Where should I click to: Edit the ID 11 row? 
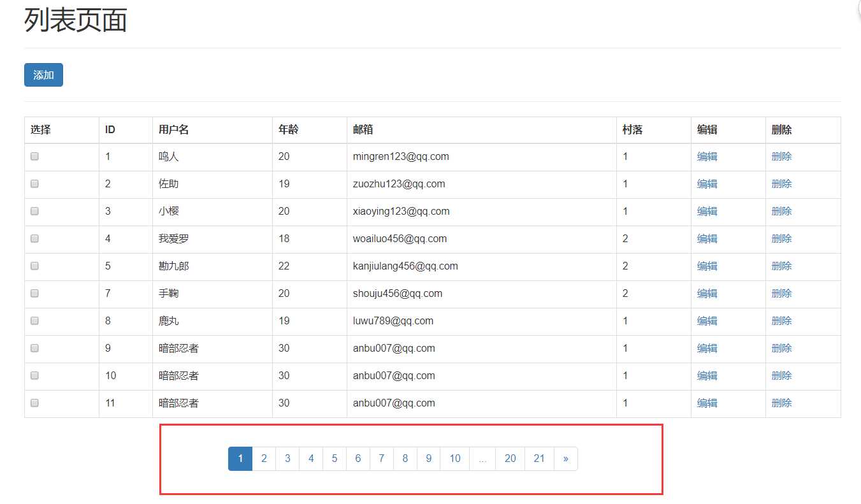(x=707, y=403)
